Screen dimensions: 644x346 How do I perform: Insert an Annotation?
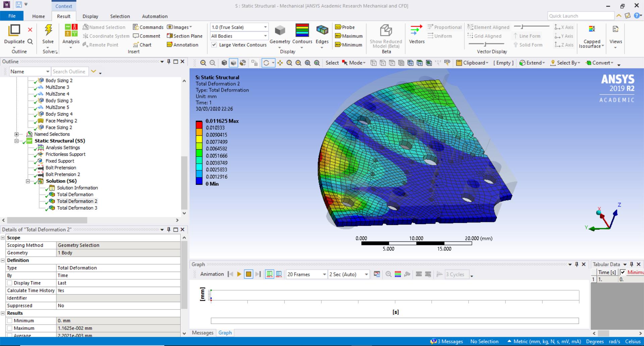pos(182,45)
